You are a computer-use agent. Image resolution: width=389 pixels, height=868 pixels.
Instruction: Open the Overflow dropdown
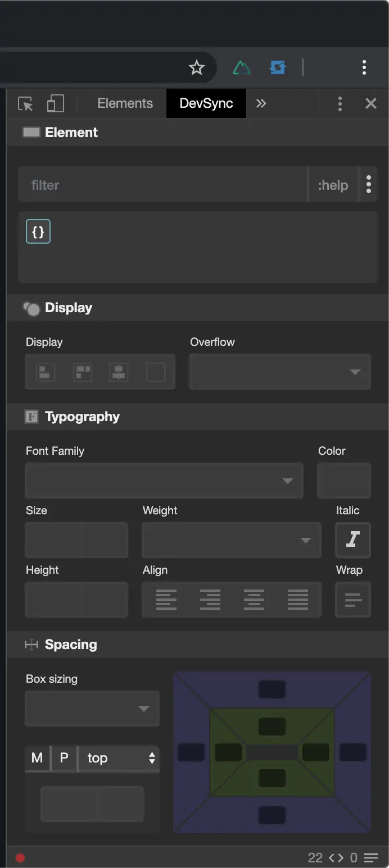(x=279, y=372)
